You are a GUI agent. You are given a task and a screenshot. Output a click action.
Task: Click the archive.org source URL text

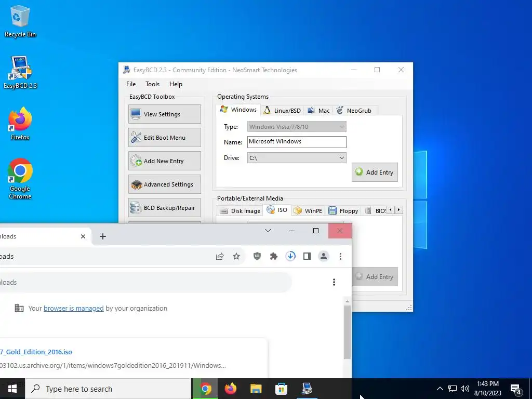click(x=113, y=366)
